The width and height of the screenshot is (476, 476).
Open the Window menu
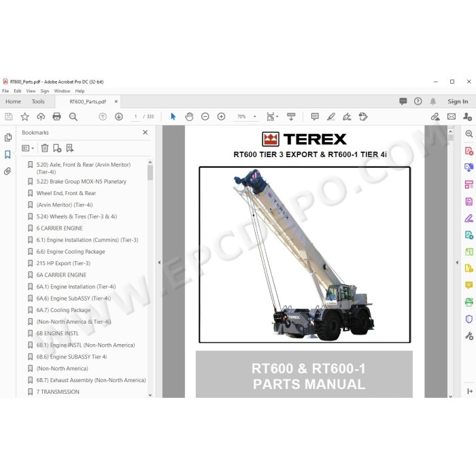pyautogui.click(x=62, y=90)
